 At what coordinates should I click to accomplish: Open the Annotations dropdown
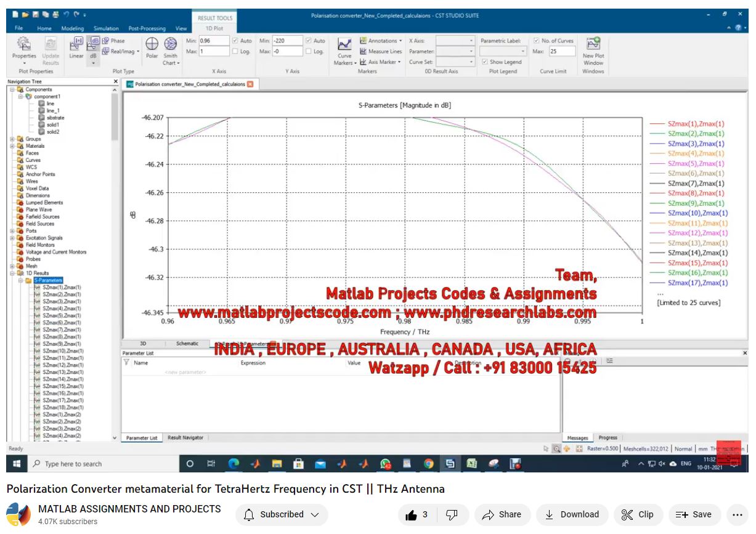click(x=381, y=41)
